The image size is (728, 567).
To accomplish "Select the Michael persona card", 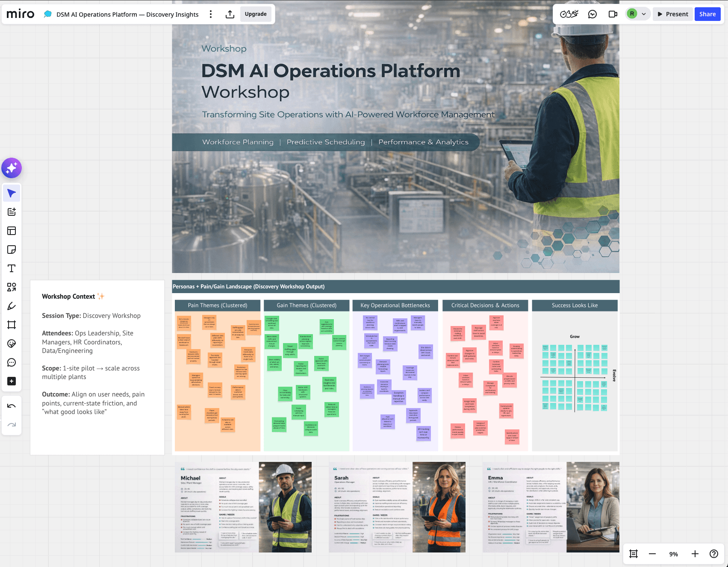I will click(x=243, y=507).
